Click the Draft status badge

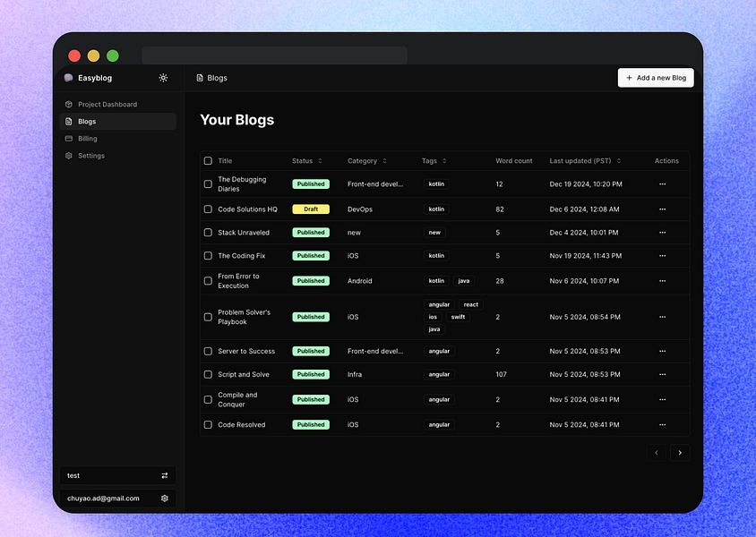click(311, 209)
